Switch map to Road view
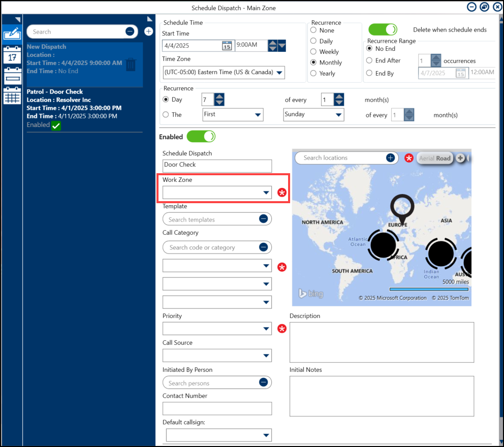Screen dimensions: 504x447 (444, 158)
